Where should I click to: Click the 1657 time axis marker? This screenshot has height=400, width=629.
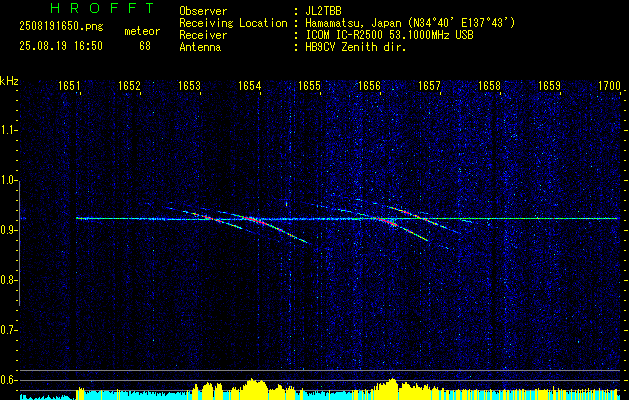(429, 85)
